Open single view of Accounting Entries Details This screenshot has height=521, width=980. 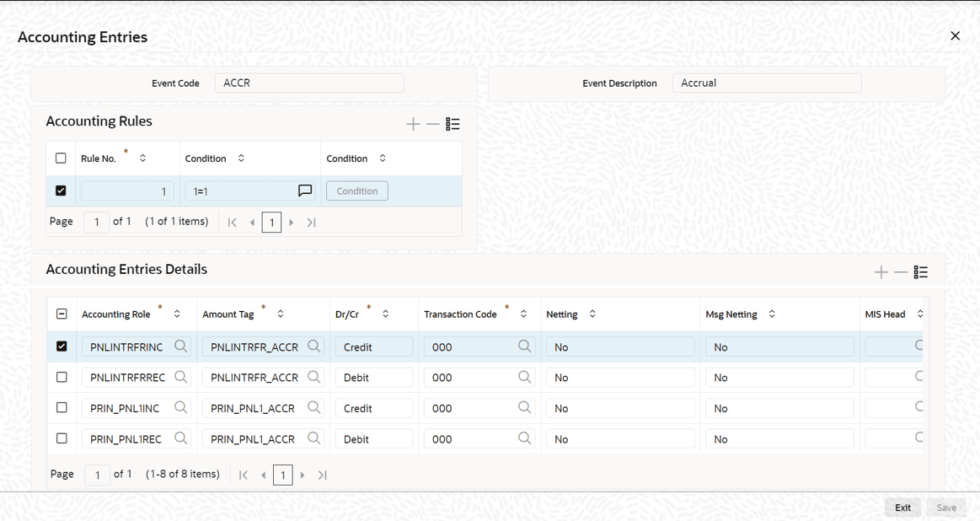click(x=921, y=272)
